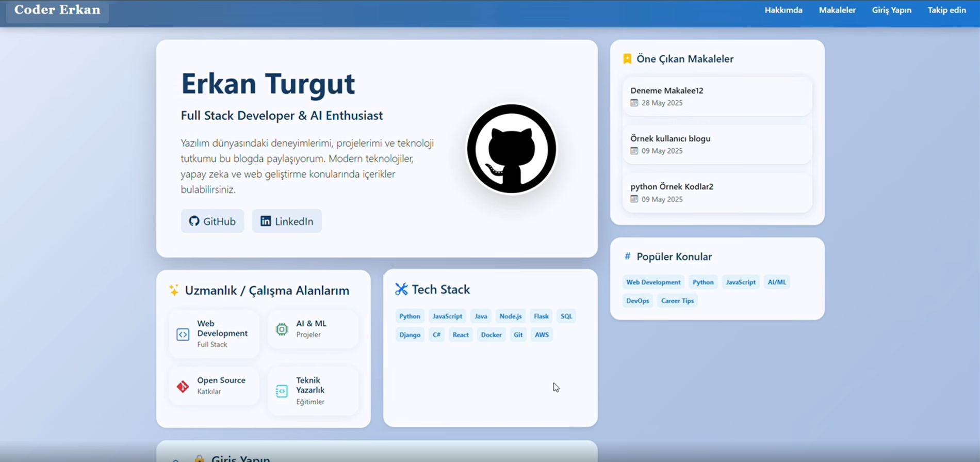Click the Full Stack Developer & AI Enthusiast subtitle

click(x=282, y=116)
